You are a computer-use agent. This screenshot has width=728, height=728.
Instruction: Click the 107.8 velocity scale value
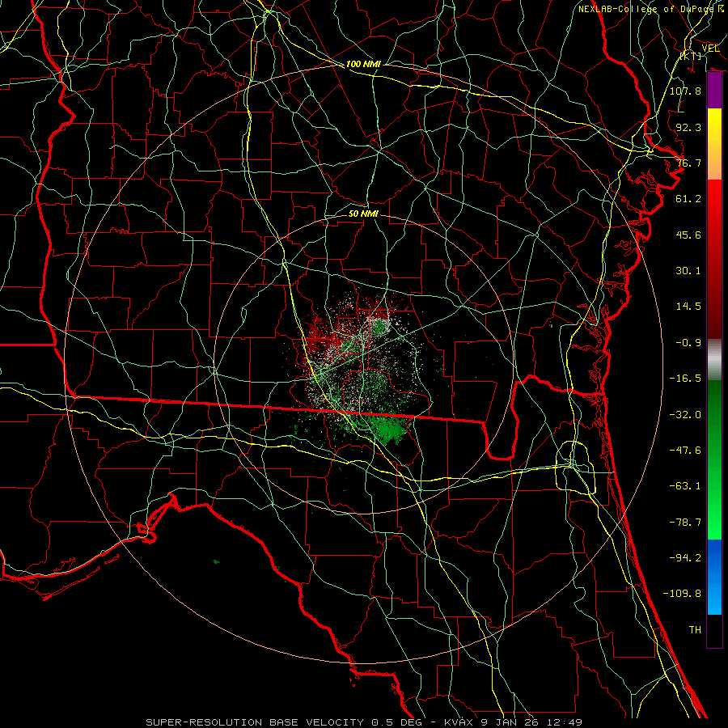pyautogui.click(x=685, y=91)
